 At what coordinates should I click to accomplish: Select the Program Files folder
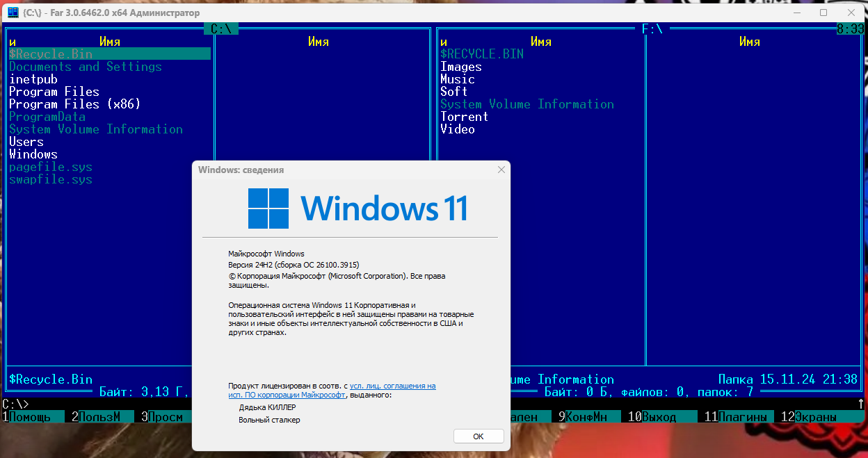pos(54,92)
